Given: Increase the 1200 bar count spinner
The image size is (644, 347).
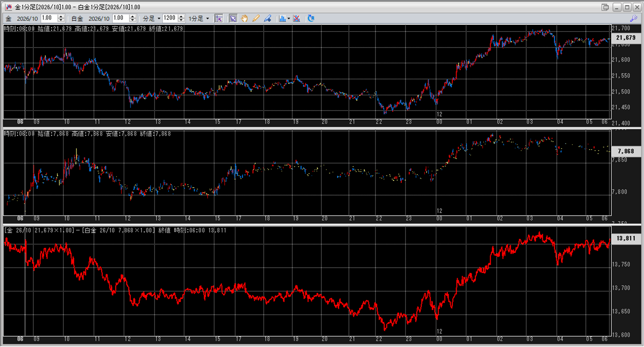Looking at the screenshot, I should pyautogui.click(x=181, y=16).
